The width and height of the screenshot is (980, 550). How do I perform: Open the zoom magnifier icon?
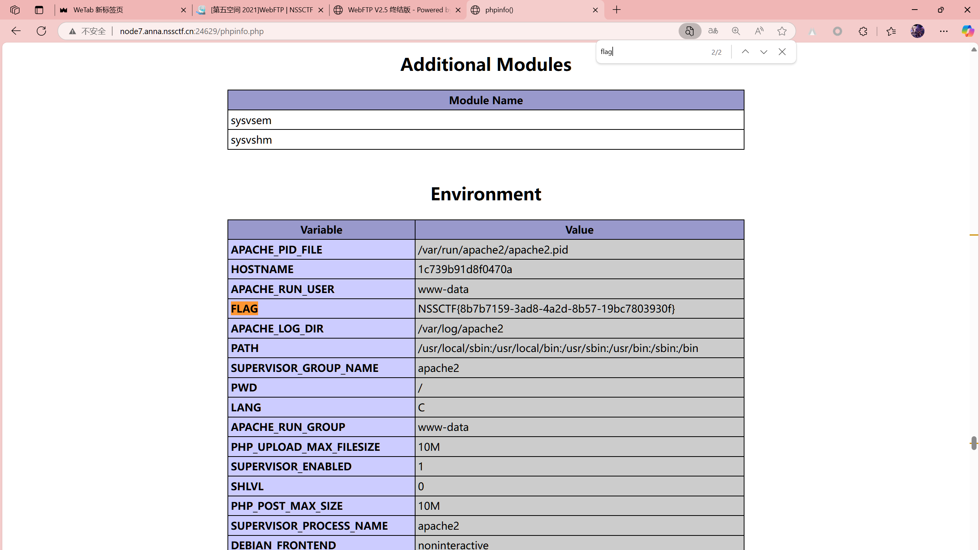736,31
